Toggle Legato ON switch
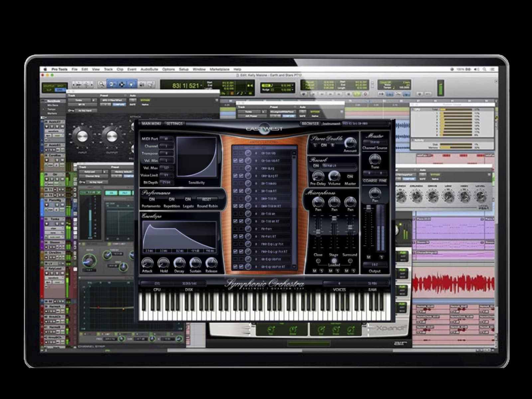The image size is (532, 399). point(188,199)
